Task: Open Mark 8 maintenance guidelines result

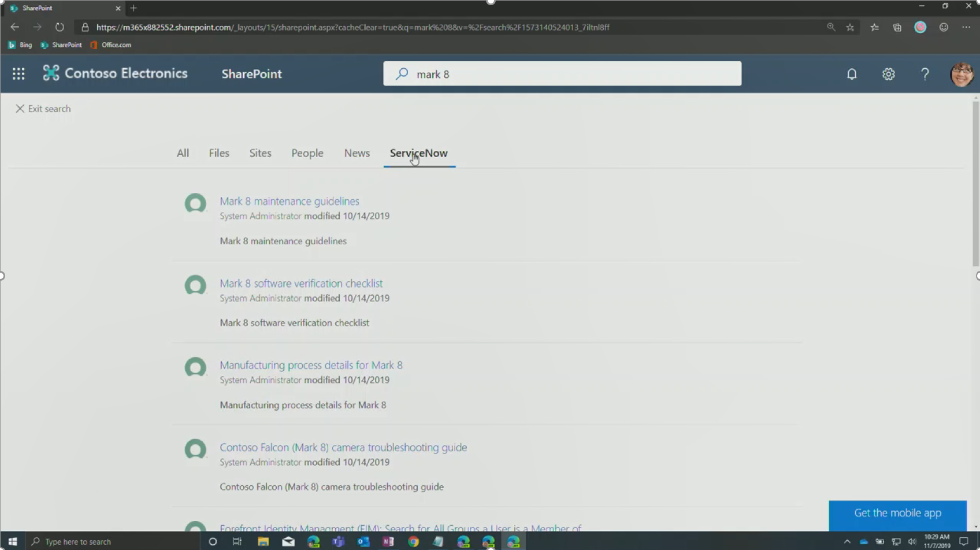Action: point(289,201)
